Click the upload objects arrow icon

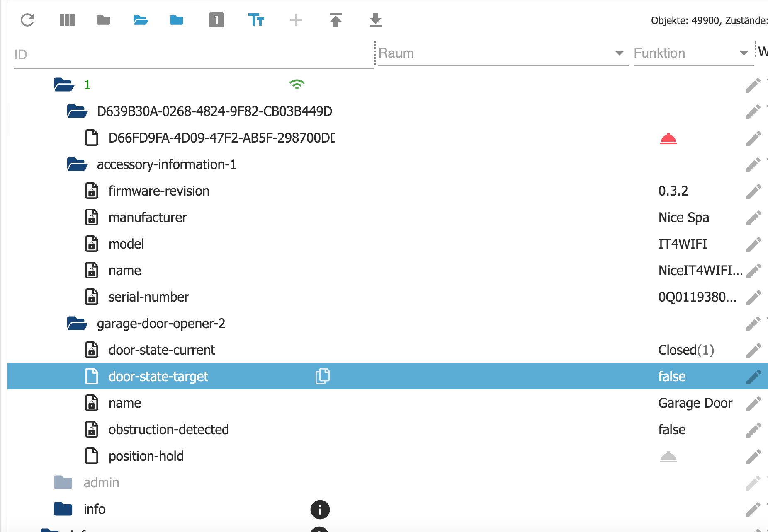336,20
